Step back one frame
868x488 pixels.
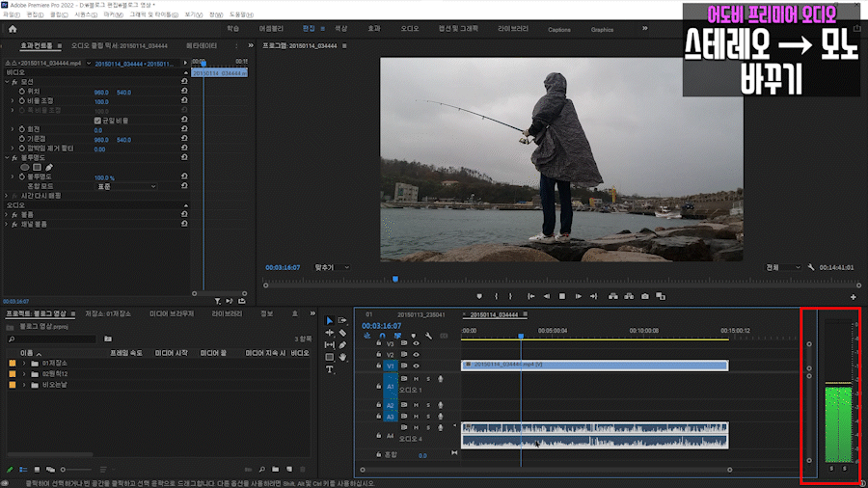coord(547,297)
